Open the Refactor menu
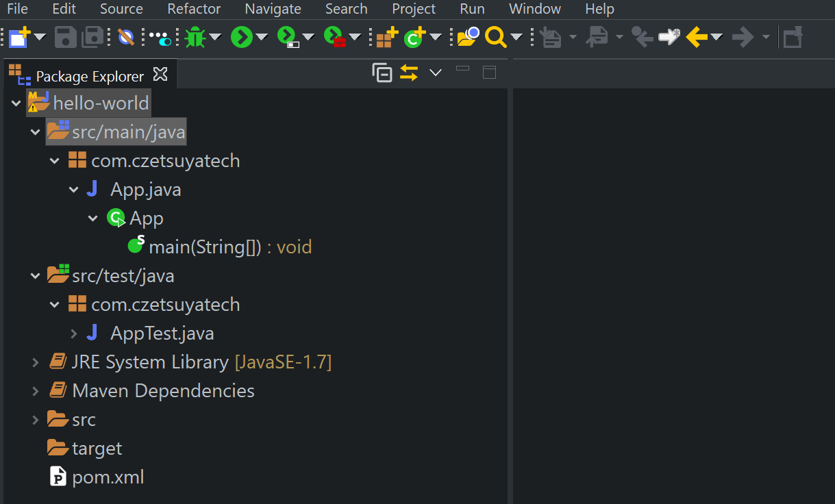Viewport: 835px width, 504px height. [193, 9]
